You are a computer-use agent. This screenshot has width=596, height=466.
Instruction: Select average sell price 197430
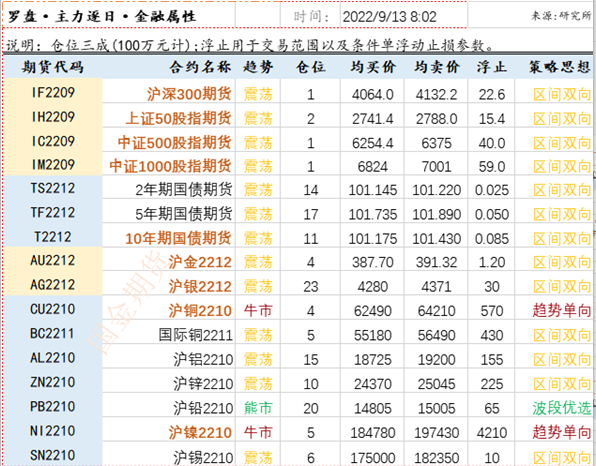pyautogui.click(x=436, y=433)
